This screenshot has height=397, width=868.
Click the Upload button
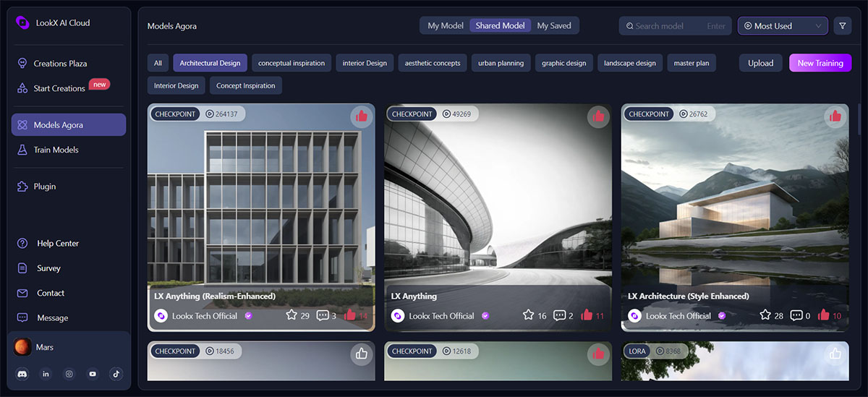(x=760, y=63)
